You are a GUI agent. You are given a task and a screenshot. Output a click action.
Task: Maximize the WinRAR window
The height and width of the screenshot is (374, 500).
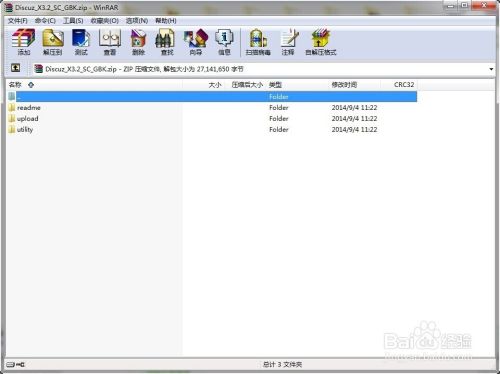click(x=464, y=6)
